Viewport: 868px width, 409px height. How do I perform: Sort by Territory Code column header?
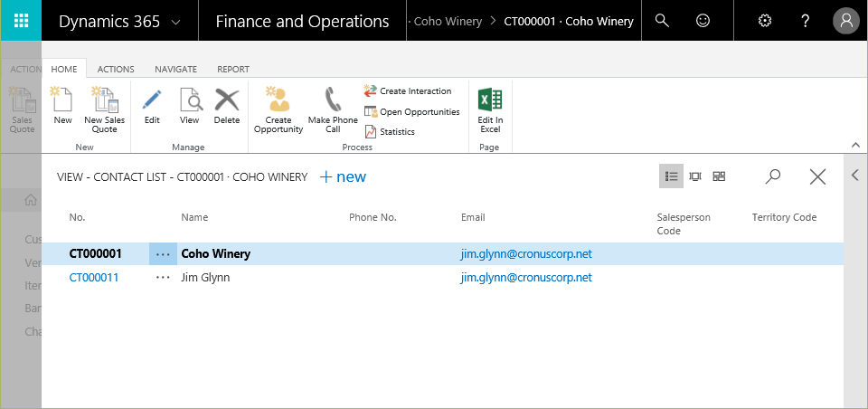tap(784, 217)
